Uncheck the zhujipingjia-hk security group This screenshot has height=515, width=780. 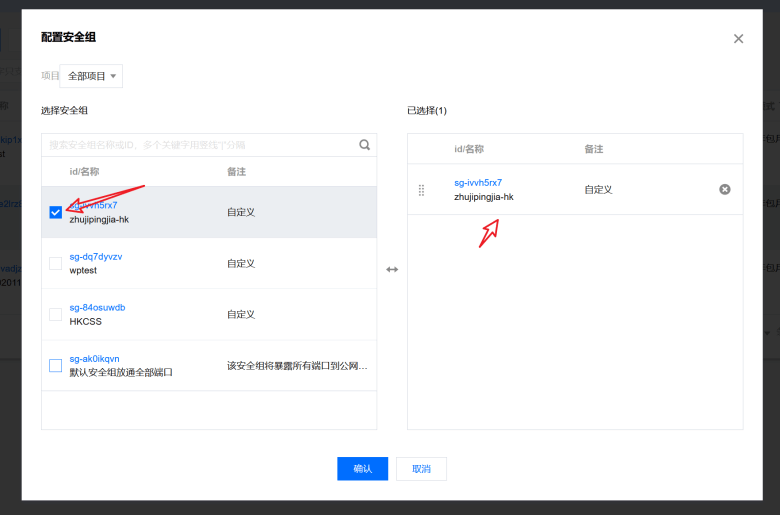(x=56, y=212)
